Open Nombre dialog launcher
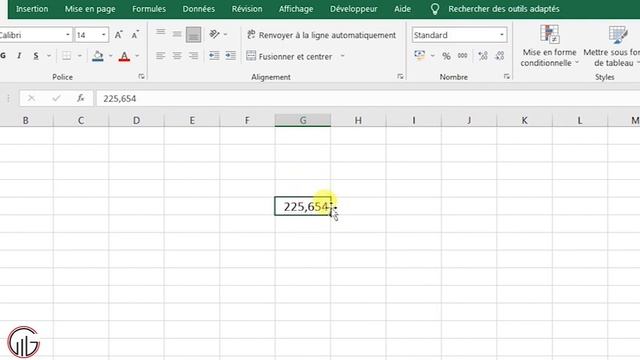This screenshot has height=360, width=640. pyautogui.click(x=507, y=76)
